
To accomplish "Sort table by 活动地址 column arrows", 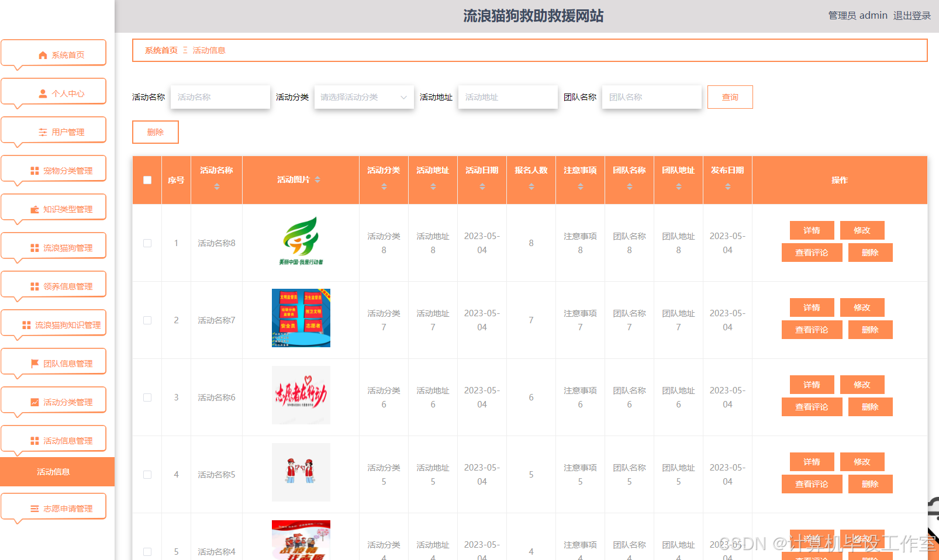I will pos(433,186).
